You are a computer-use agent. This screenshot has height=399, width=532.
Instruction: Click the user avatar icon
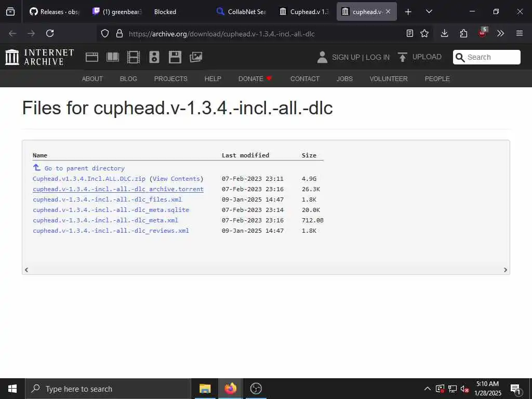coord(322,57)
